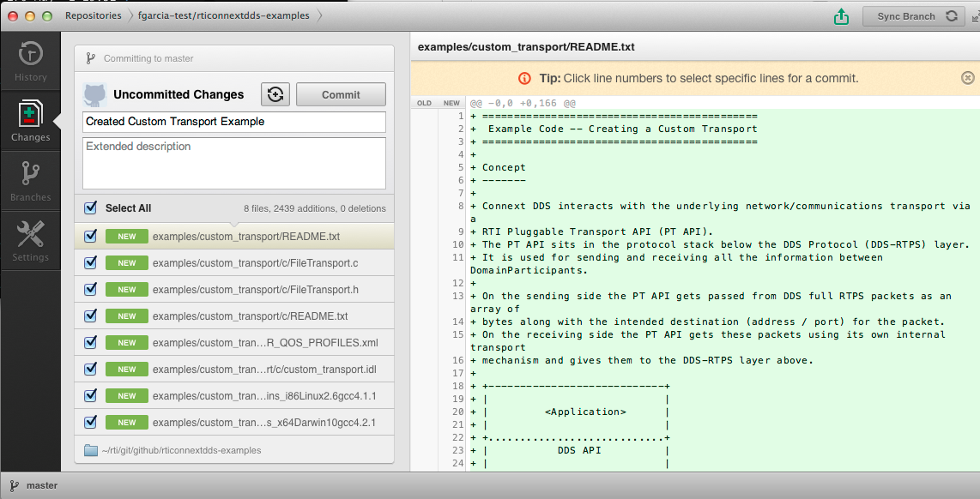This screenshot has width=980, height=499.
Task: Open the 'Committing to master' branch selector
Action: click(x=148, y=58)
